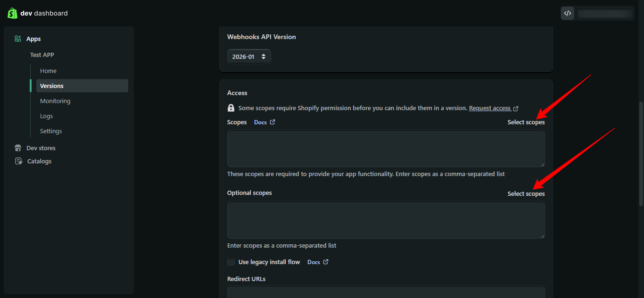Click the Catalogs icon in sidebar
This screenshot has width=644, height=298.
(x=18, y=161)
